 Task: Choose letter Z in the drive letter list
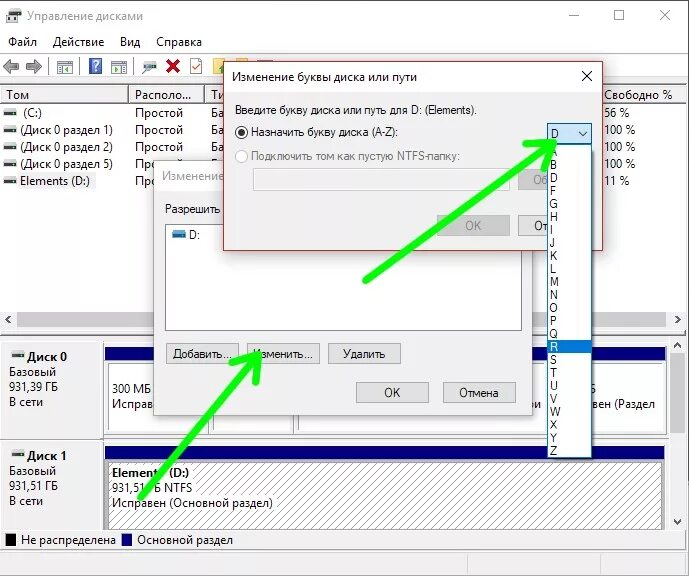569,451
